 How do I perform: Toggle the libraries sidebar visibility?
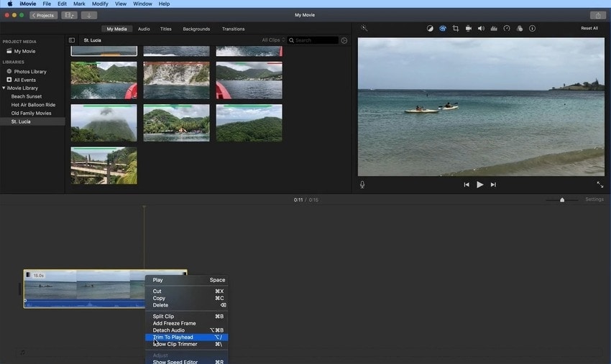(72, 40)
